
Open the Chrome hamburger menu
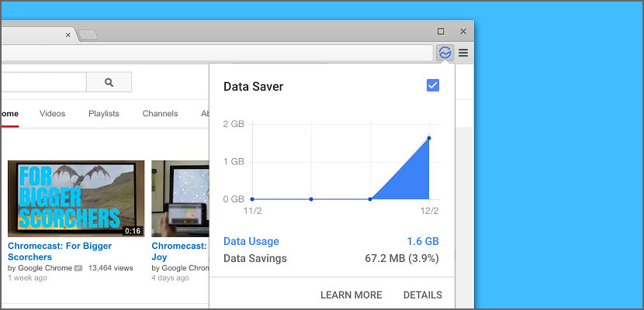(463, 53)
